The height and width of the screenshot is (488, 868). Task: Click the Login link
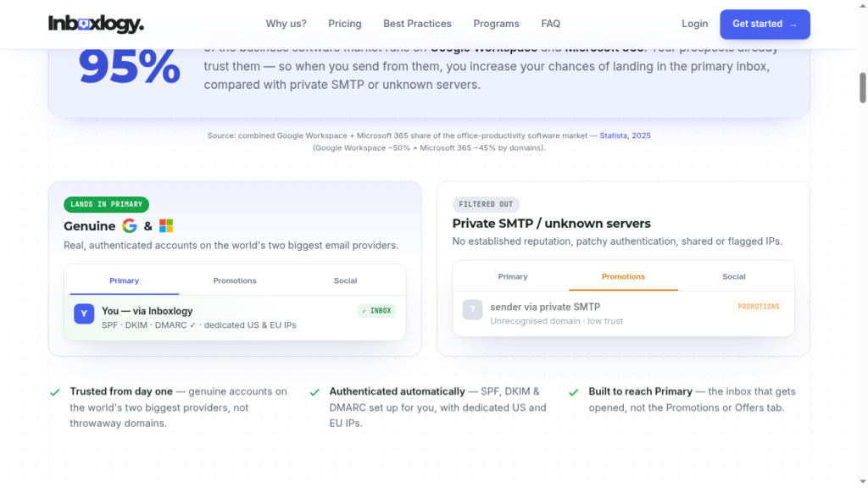(x=695, y=24)
